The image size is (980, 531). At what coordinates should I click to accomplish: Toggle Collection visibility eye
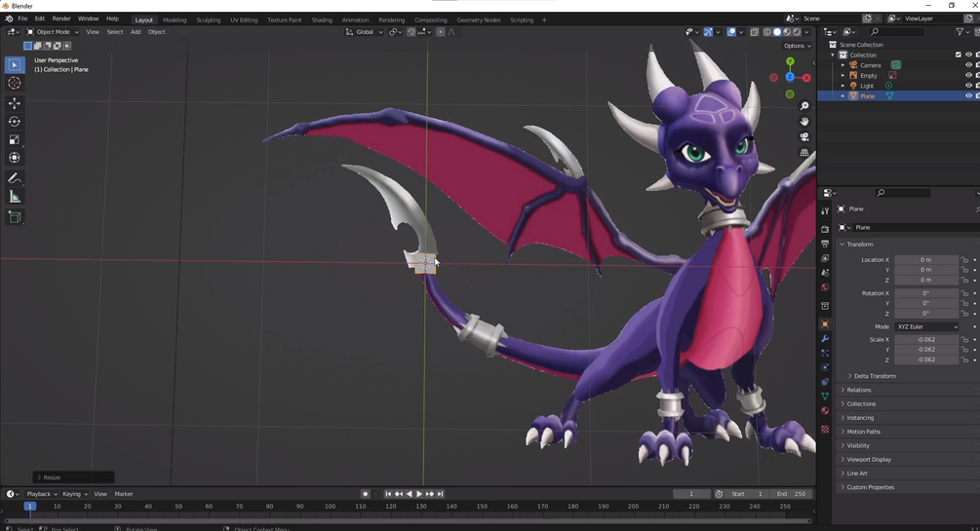(968, 55)
